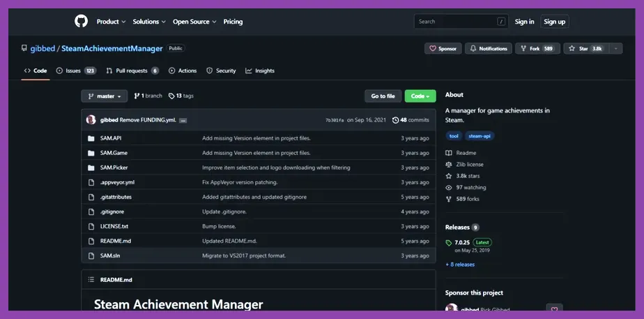Open the Pricing page

point(233,22)
